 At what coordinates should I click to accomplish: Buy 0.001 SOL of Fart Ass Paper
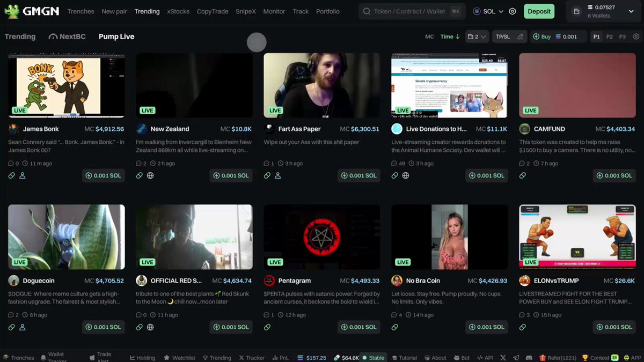[360, 175]
